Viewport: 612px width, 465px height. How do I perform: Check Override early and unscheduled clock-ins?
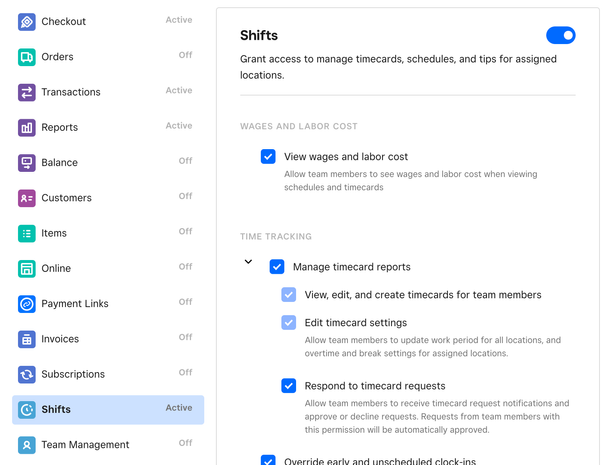point(268,460)
